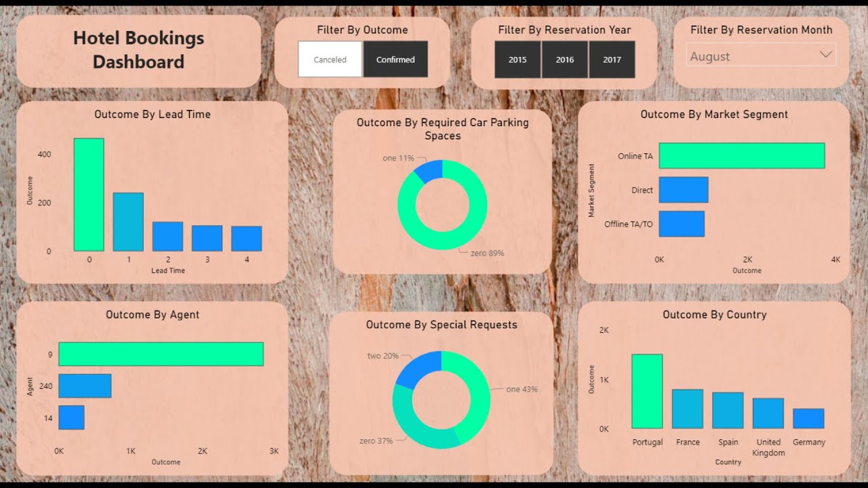
Task: Click the 'Filter By Outcome' heading
Action: point(362,30)
